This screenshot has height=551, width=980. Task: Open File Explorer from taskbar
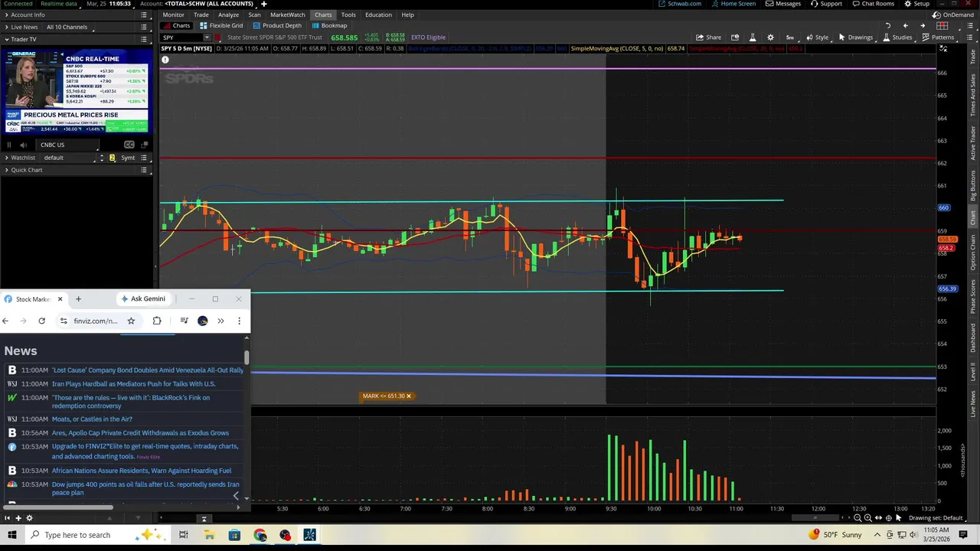click(x=209, y=535)
